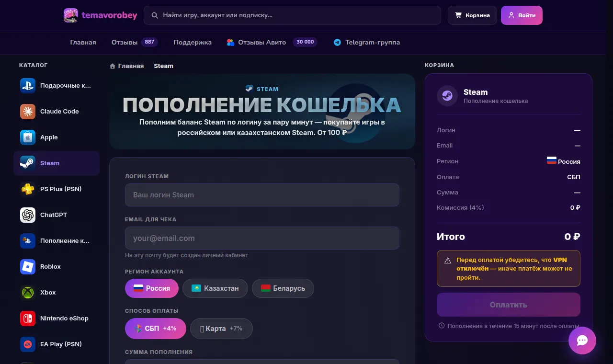This screenshot has height=364, width=613.
Task: Select Беларусь account region
Action: click(283, 288)
